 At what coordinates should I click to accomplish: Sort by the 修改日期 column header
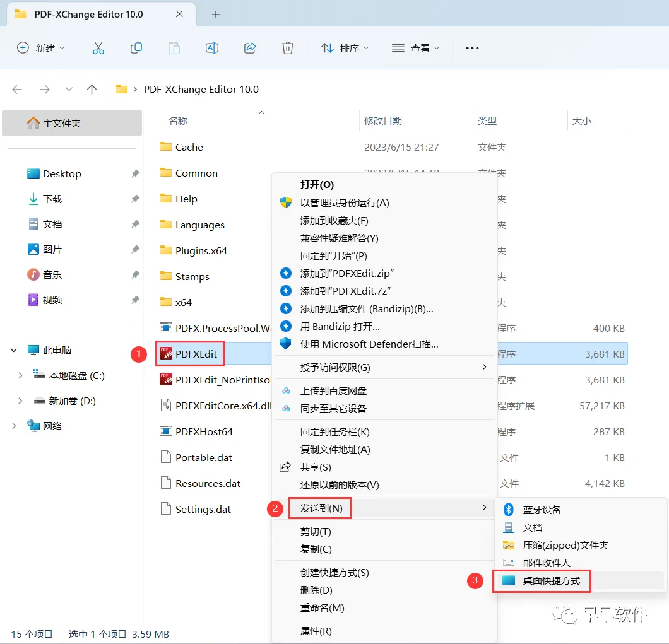click(x=382, y=120)
